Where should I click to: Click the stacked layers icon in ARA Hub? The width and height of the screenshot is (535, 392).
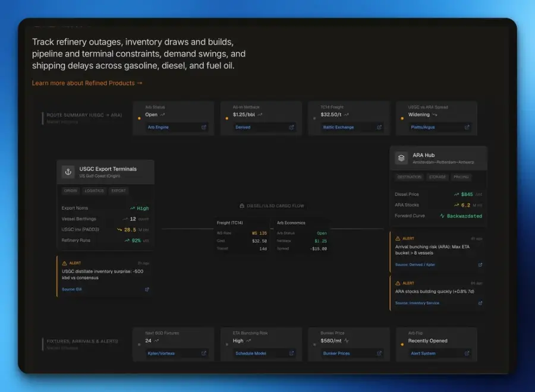[401, 158]
